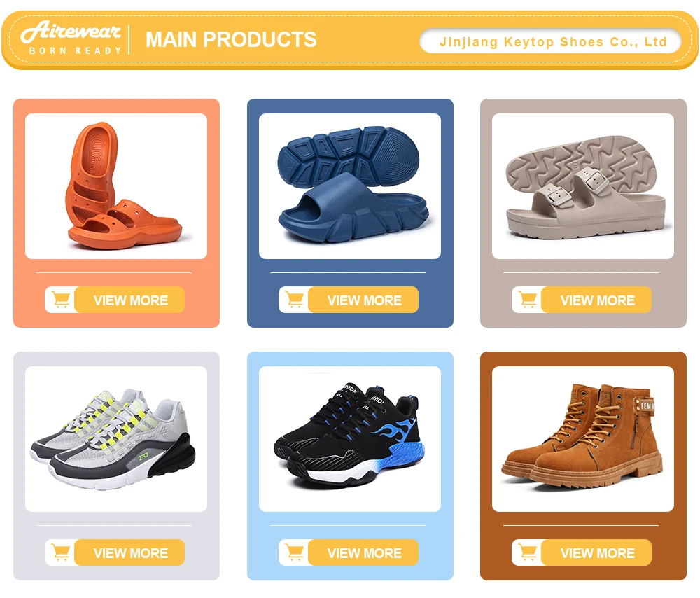Click the cart icon under beige buckle sandals

click(528, 300)
